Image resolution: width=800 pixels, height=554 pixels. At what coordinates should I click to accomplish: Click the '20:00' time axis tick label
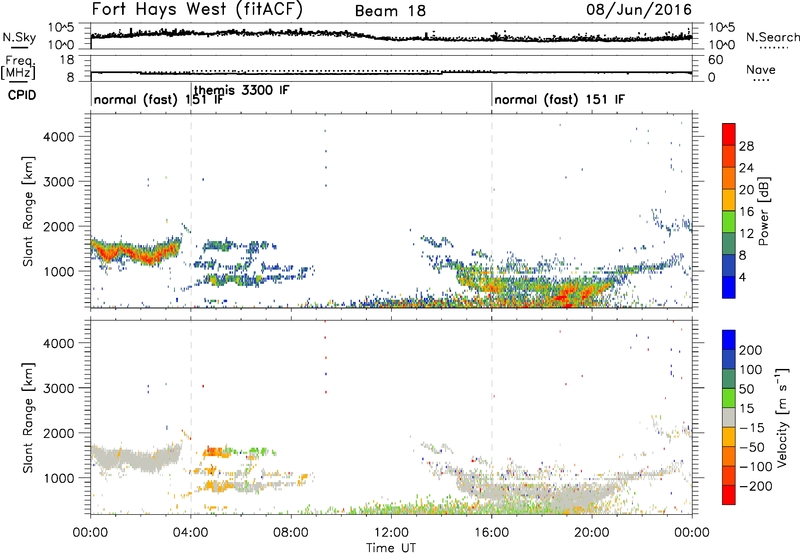click(592, 533)
